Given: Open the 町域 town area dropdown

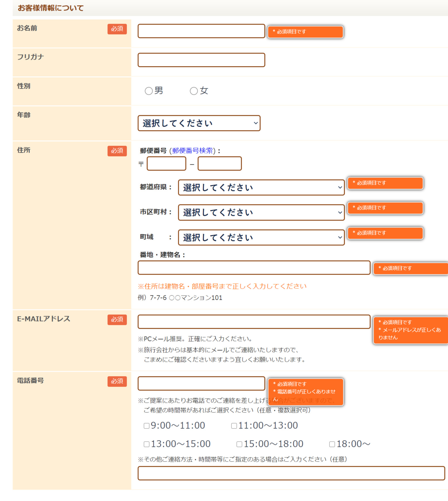Looking at the screenshot, I should pos(261,237).
